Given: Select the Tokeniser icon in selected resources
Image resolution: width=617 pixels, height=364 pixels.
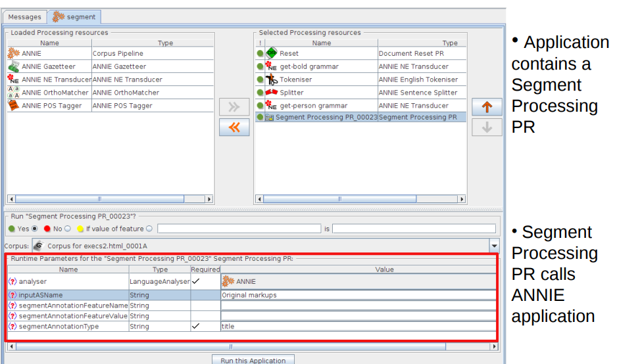Looking at the screenshot, I should [x=271, y=80].
